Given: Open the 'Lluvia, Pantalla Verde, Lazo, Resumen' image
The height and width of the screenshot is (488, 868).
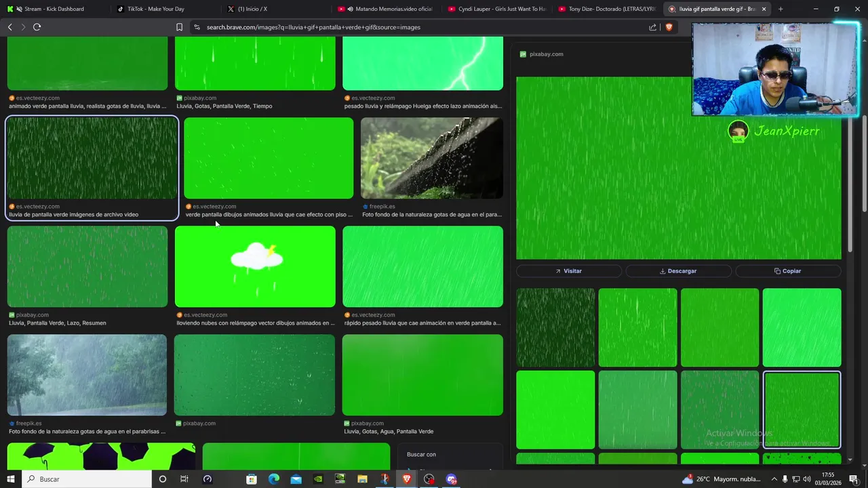Looking at the screenshot, I should point(87,266).
